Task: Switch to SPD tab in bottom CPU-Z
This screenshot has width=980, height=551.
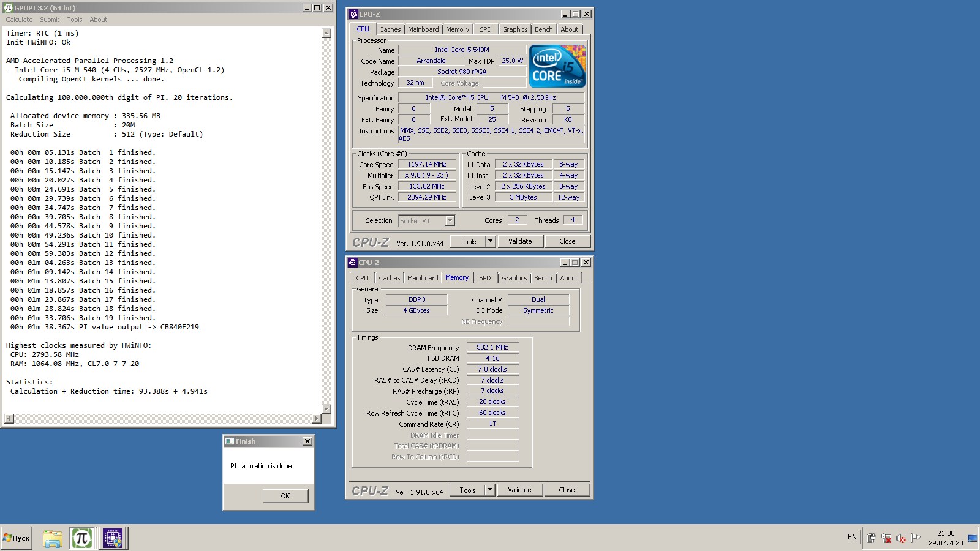Action: pyautogui.click(x=485, y=278)
